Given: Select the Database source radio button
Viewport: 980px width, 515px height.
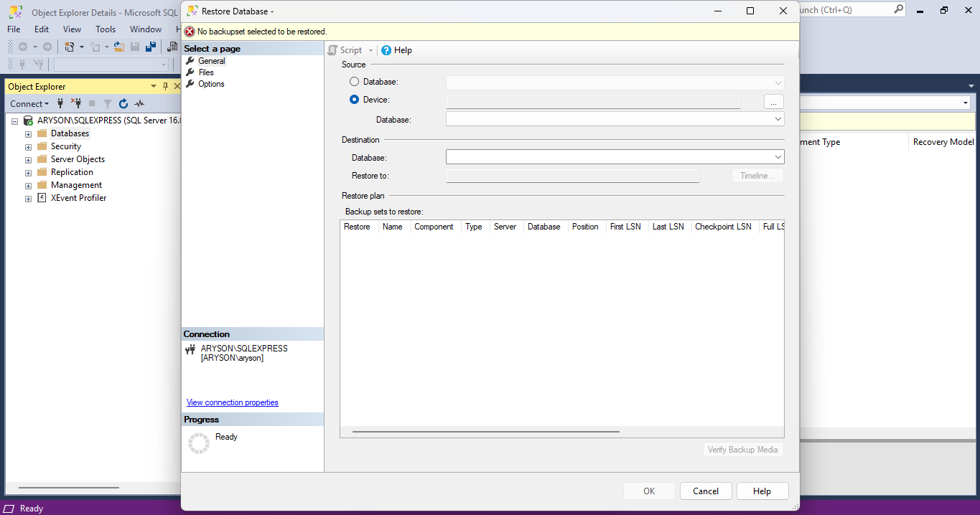Looking at the screenshot, I should (354, 81).
